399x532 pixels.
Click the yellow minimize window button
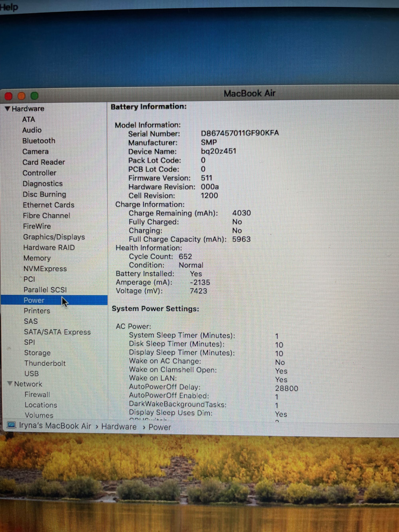pyautogui.click(x=21, y=96)
